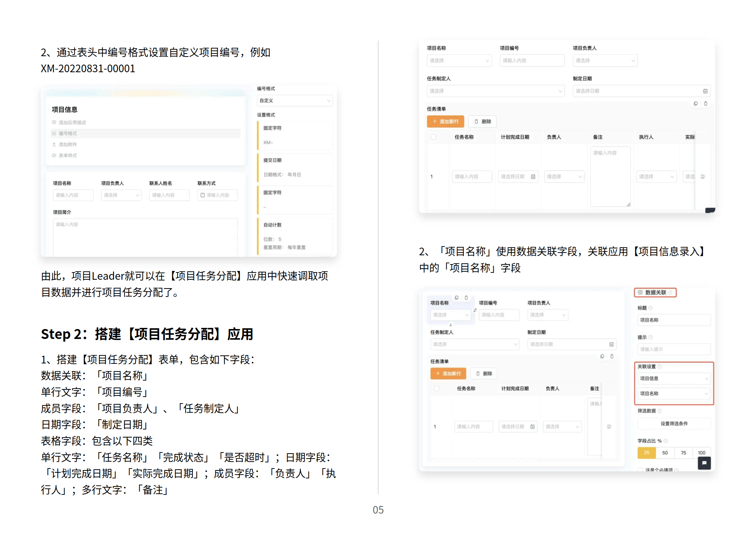Open 项目负责人 dropdown in 项目信息 form
Image resolution: width=756 pixels, height=535 pixels.
pos(121,195)
